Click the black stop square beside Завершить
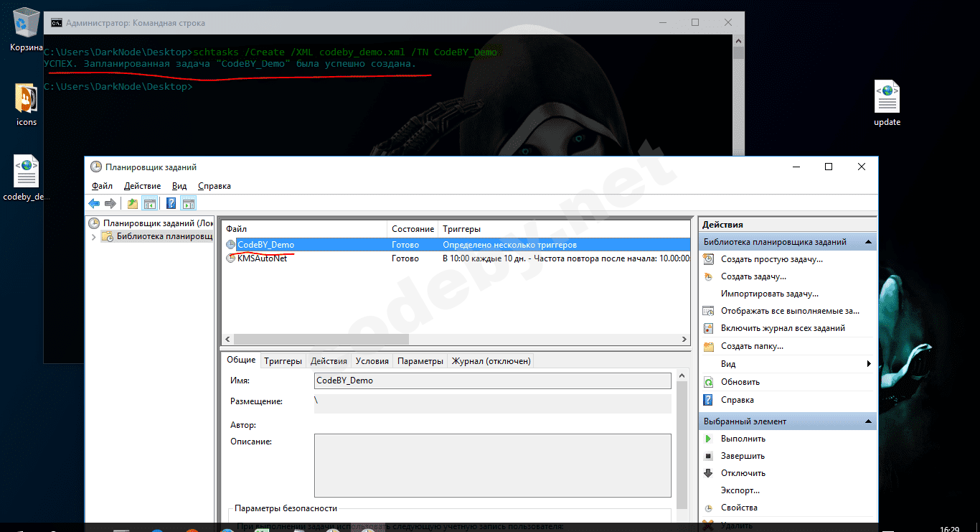The width and height of the screenshot is (980, 532). point(709,456)
